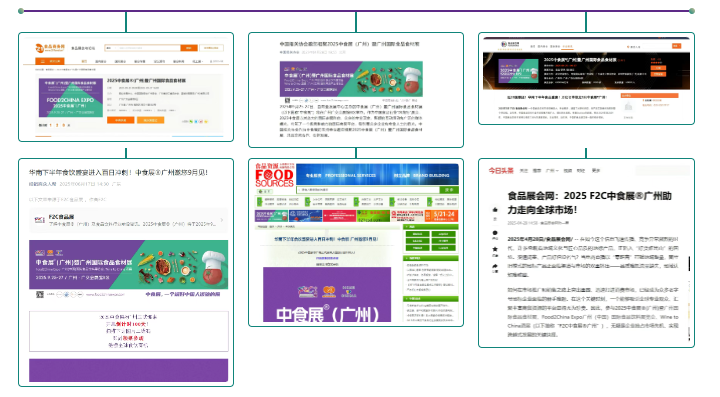Expand the F2C食品展 account card chevron
The width and height of the screenshot is (720, 397).
pyautogui.click(x=222, y=220)
